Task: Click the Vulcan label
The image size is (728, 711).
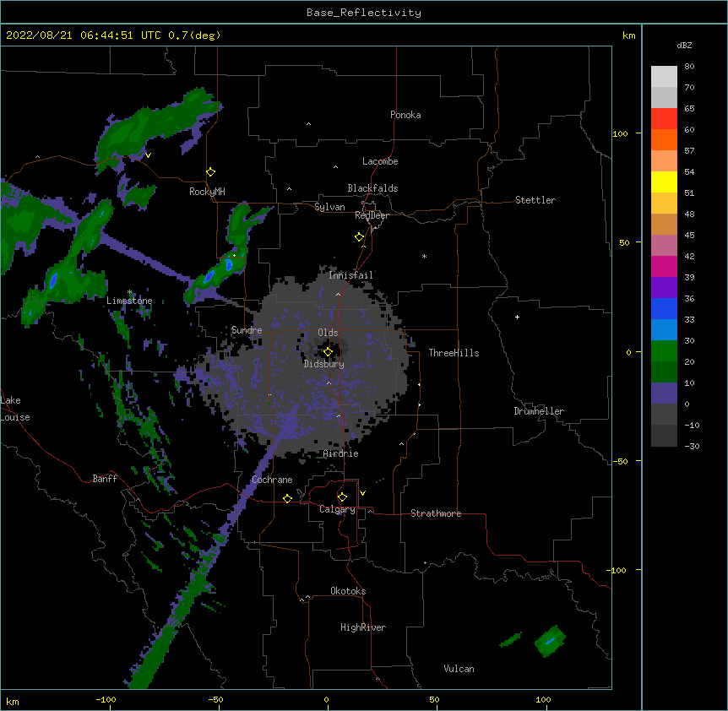Action: coord(459,669)
